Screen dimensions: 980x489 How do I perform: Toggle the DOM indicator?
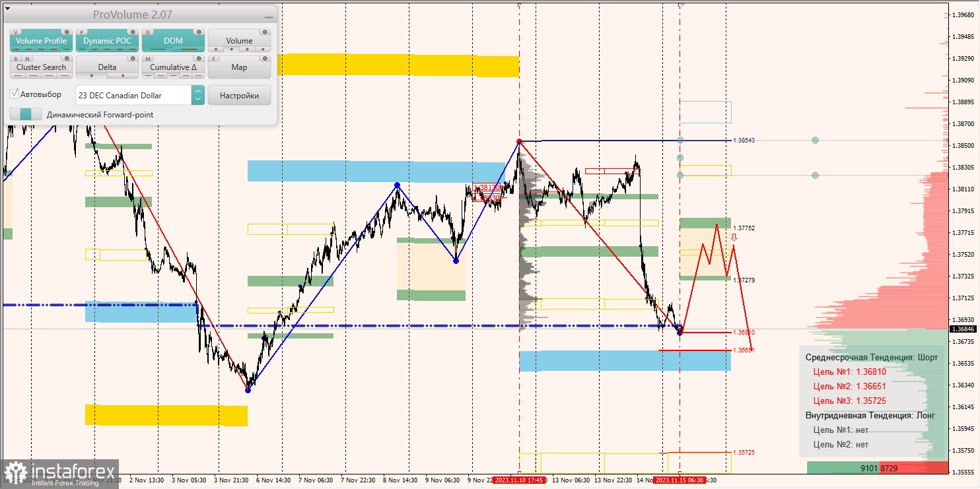click(173, 40)
